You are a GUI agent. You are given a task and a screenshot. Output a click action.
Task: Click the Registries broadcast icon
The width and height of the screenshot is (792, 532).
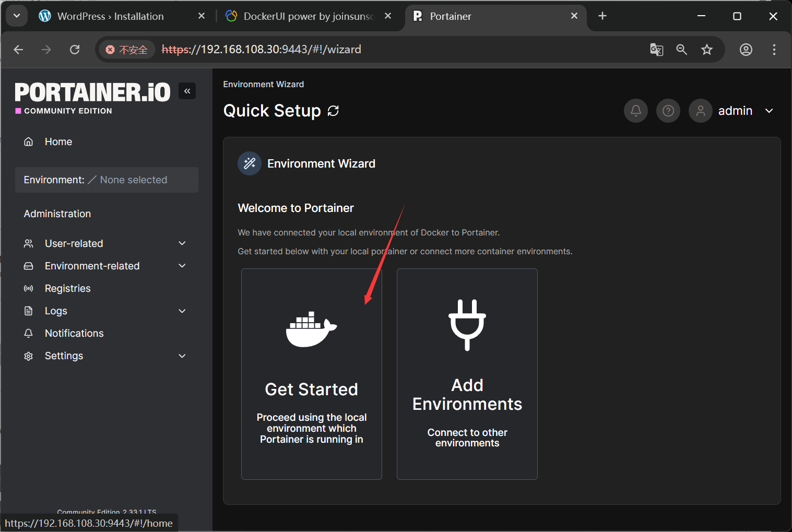point(29,288)
